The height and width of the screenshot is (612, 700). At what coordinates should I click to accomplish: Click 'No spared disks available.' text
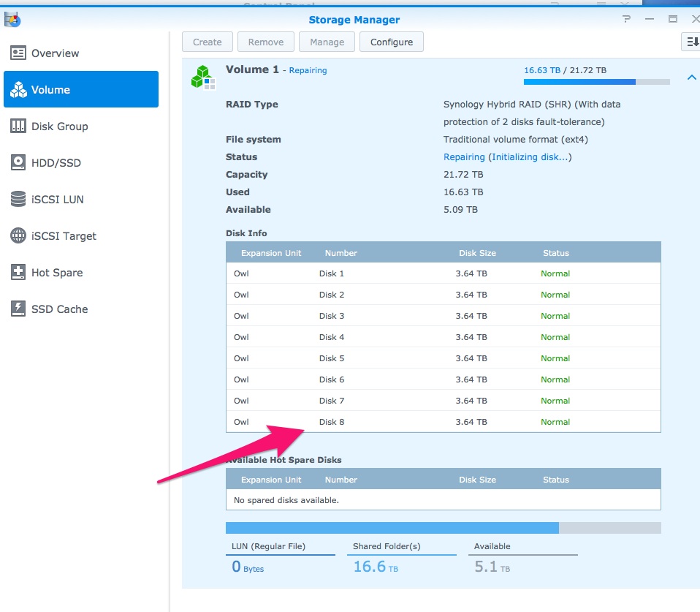coord(286,500)
